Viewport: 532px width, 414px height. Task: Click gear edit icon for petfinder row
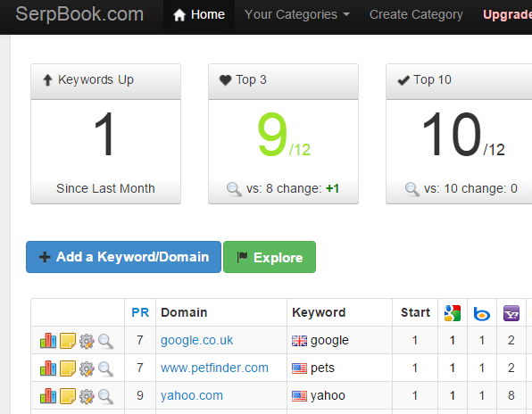click(x=87, y=368)
